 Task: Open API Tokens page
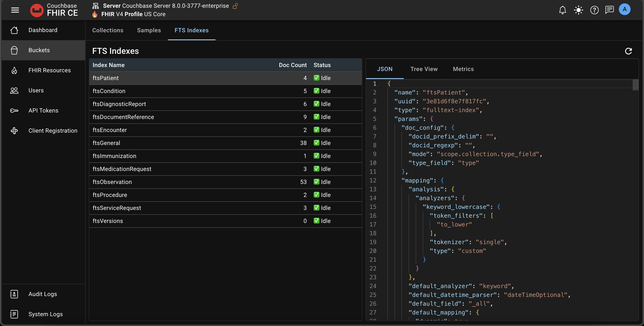pos(43,110)
